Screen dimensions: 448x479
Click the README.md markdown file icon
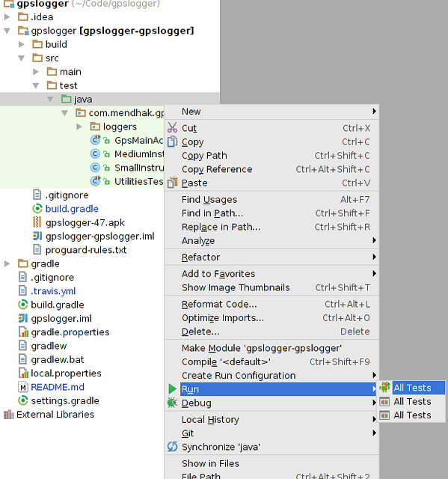coord(23,387)
